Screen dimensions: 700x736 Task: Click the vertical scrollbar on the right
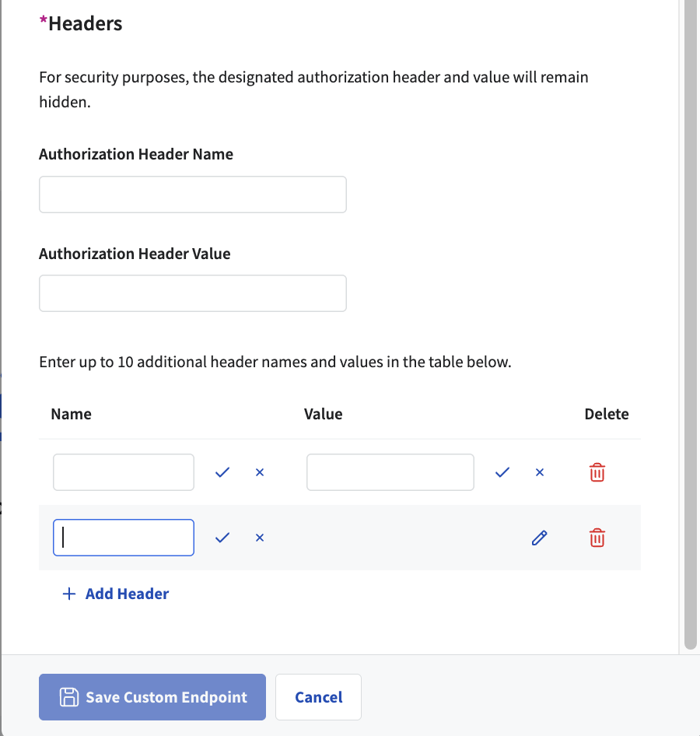point(690,311)
